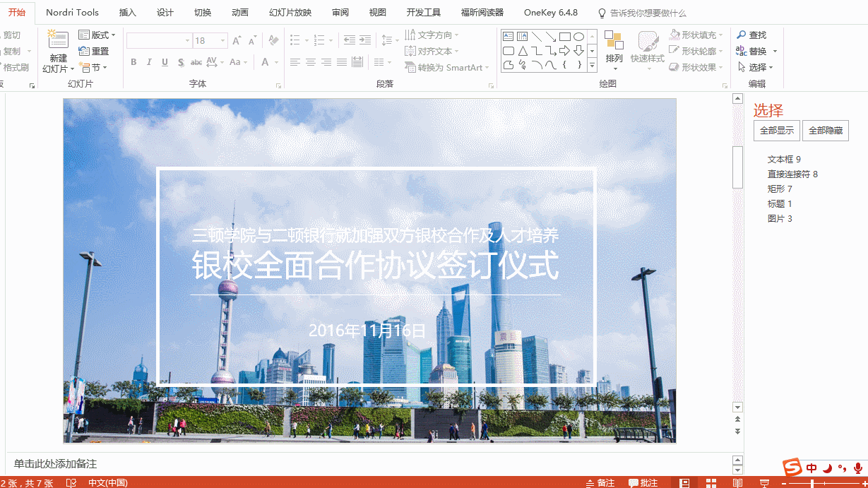
Task: Click the Show All (全部显示) button
Action: click(x=776, y=131)
